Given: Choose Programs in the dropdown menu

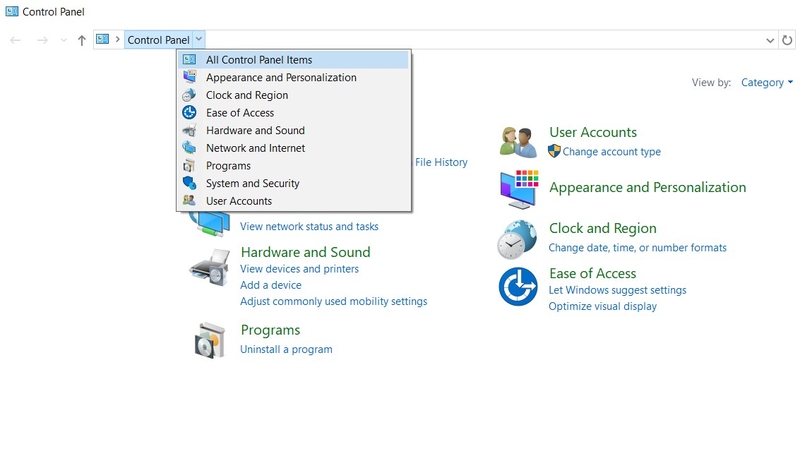Looking at the screenshot, I should [293, 166].
